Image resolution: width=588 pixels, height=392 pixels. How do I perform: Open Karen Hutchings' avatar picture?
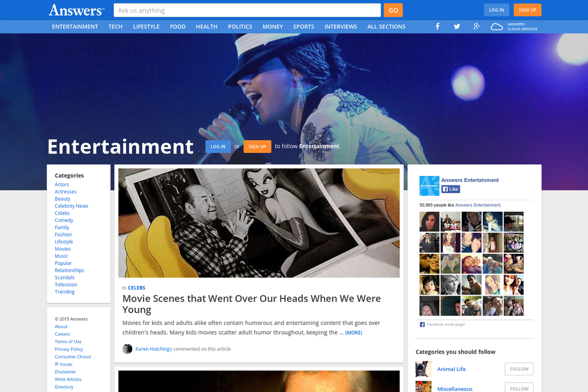click(127, 349)
